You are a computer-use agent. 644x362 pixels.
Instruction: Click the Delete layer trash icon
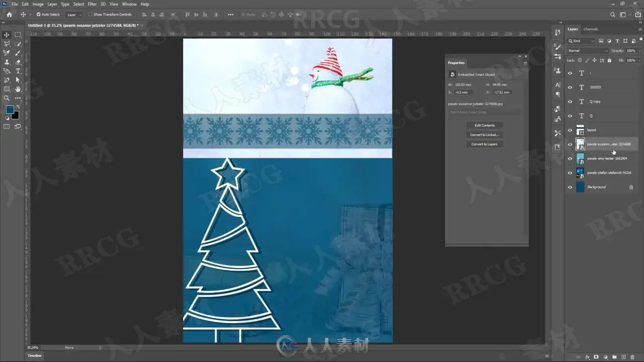click(x=632, y=357)
